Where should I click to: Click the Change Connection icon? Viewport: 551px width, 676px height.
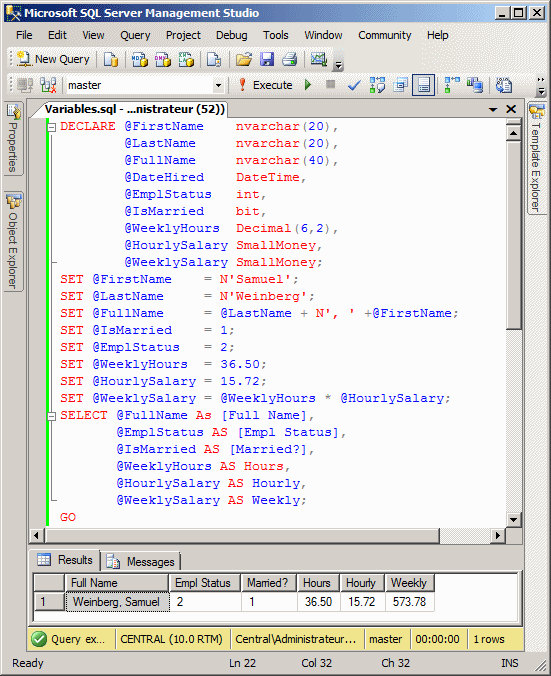48,85
